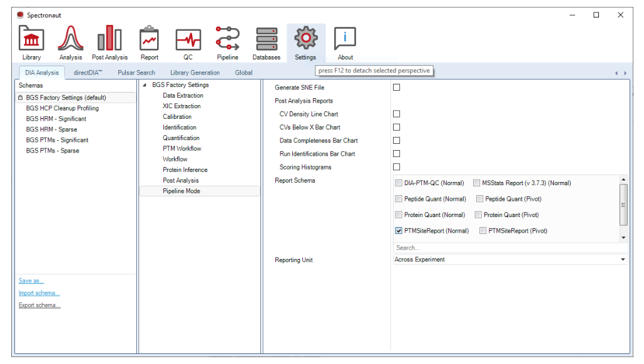Open Quantification settings node
This screenshot has height=364, width=644.
pos(181,138)
